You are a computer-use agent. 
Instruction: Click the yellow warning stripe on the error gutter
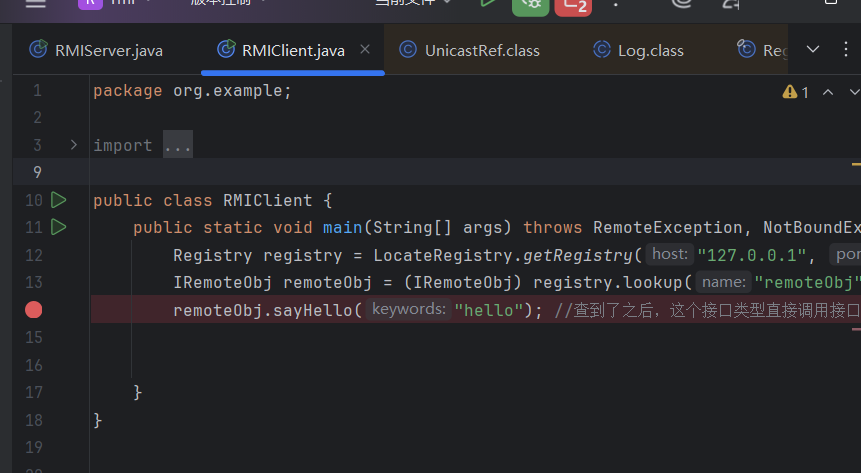tap(856, 162)
